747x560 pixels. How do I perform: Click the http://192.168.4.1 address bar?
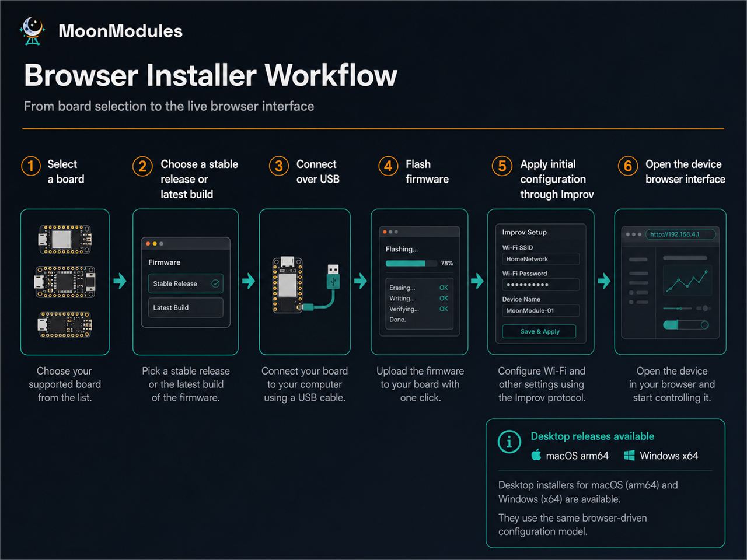click(x=680, y=234)
